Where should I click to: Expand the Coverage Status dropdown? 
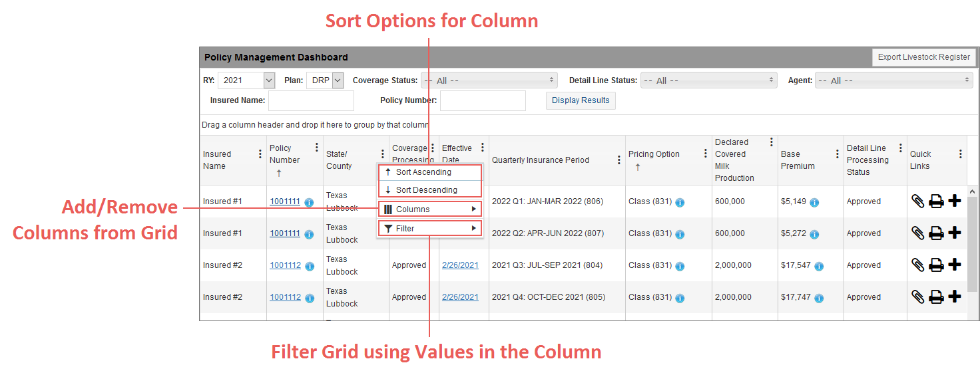[x=489, y=80]
